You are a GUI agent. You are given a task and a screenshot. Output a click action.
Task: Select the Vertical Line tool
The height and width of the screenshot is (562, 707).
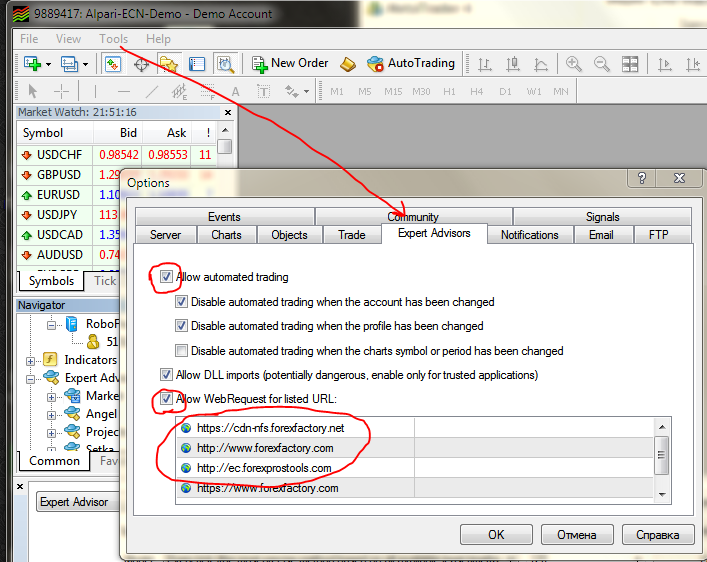95,92
